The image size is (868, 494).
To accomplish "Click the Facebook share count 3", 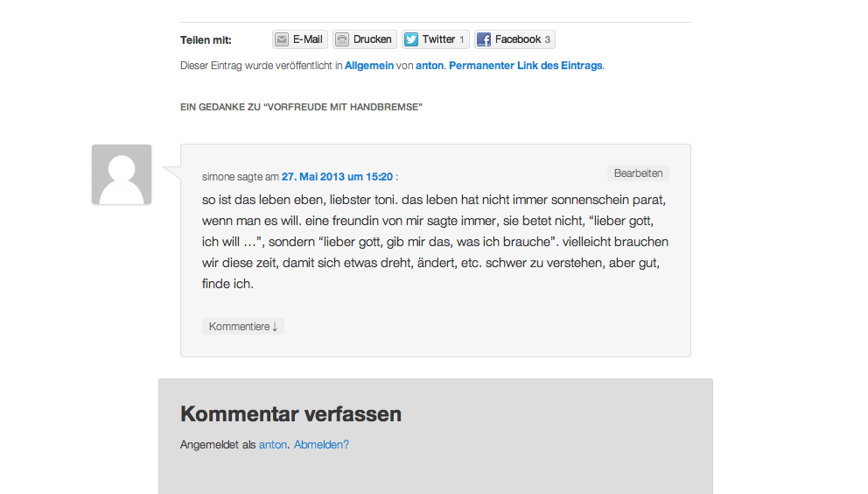I will click(548, 39).
